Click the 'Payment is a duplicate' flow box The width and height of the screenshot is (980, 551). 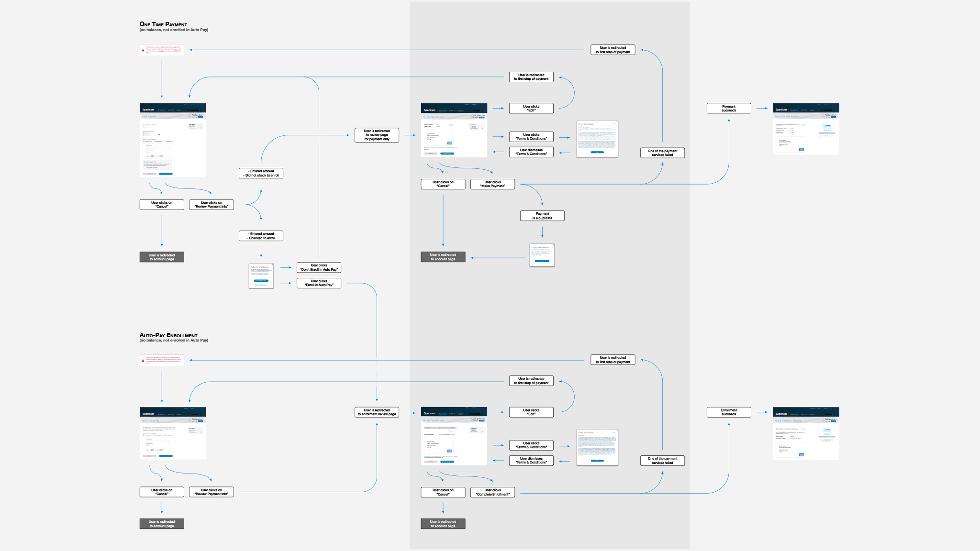click(x=542, y=216)
